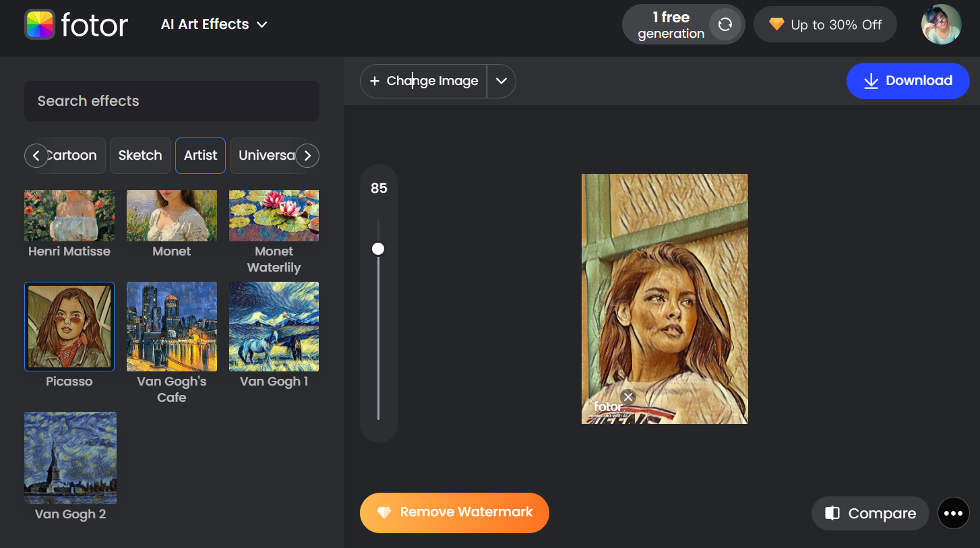
Task: Click the slider value 85
Action: [x=379, y=188]
